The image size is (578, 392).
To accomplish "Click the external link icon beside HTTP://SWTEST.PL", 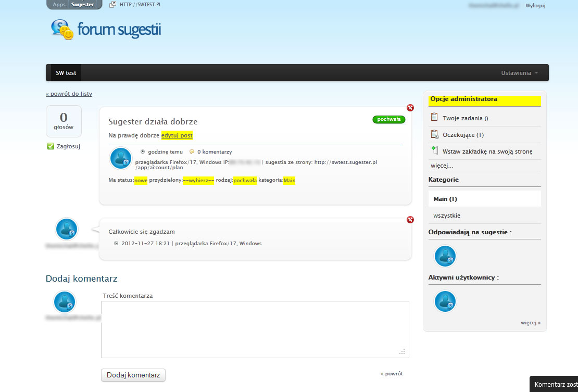I will coord(113,5).
